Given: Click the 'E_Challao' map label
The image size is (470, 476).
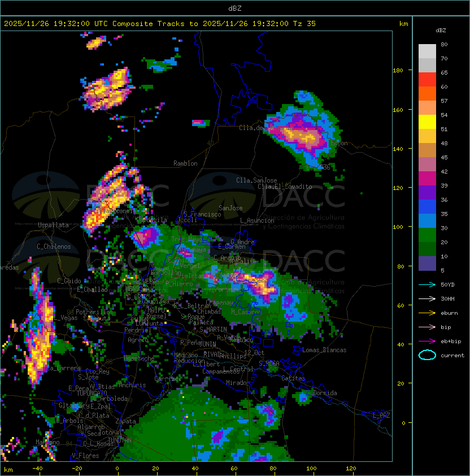Looking at the screenshot, I should click(x=92, y=289).
